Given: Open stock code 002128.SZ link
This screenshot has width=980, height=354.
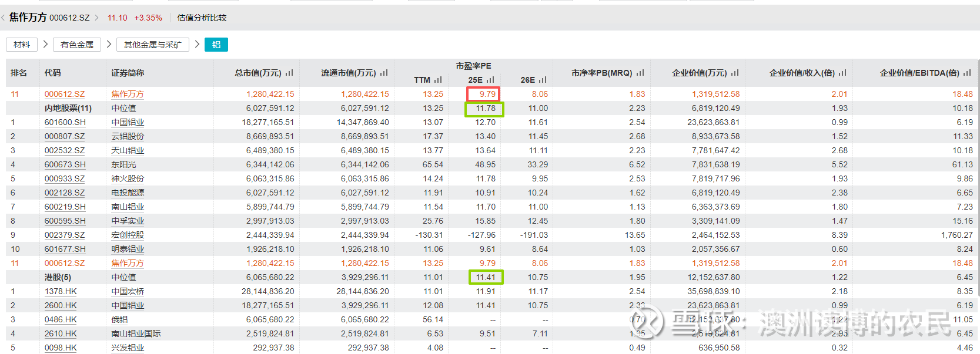Looking at the screenshot, I should pos(65,193).
